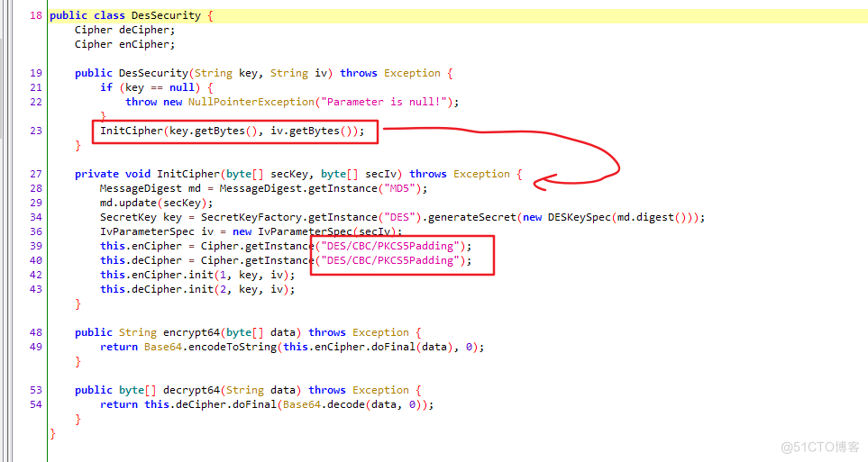The width and height of the screenshot is (868, 462).
Task: Click line number 43 in the gutter
Action: (x=35, y=289)
